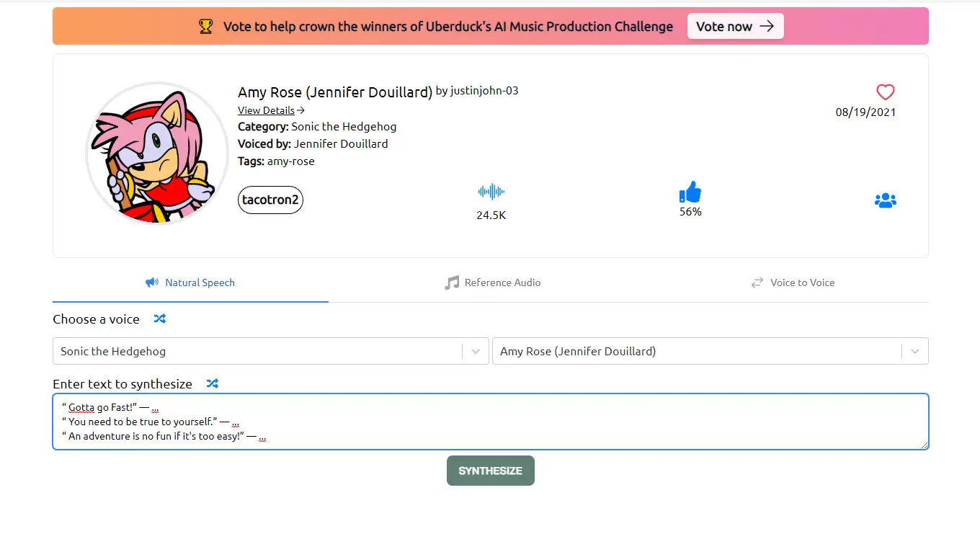This screenshot has width=980, height=534.
Task: Click inside the text to synthesize field
Action: (491, 422)
